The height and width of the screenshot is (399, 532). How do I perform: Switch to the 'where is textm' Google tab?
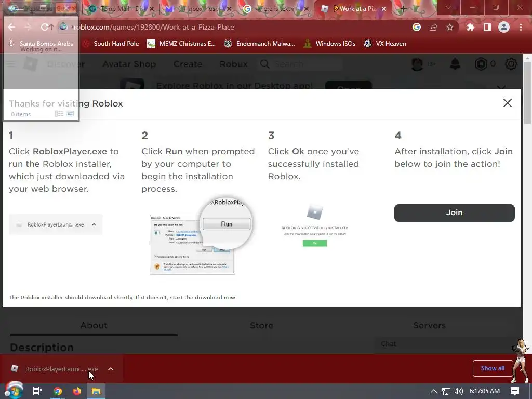(275, 9)
